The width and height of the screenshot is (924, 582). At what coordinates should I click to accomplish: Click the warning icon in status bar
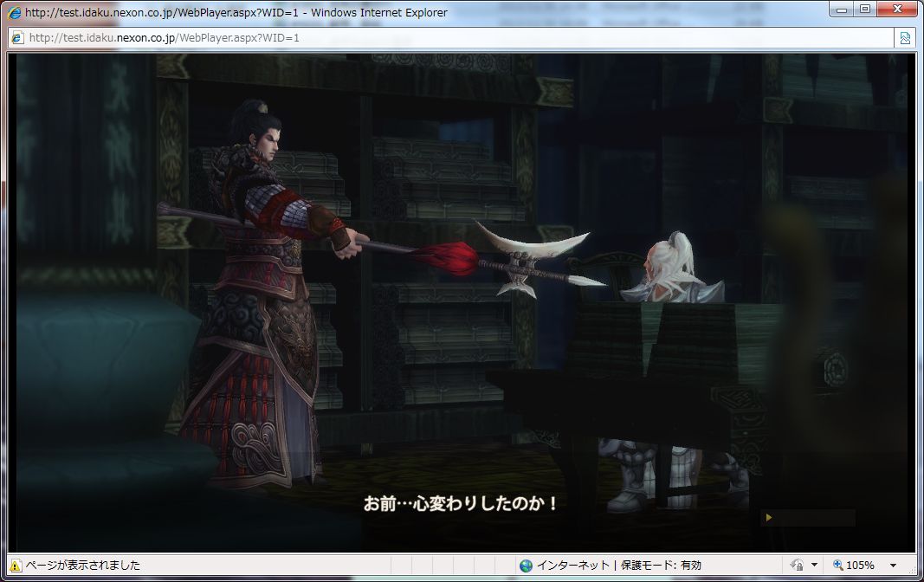coord(16,566)
